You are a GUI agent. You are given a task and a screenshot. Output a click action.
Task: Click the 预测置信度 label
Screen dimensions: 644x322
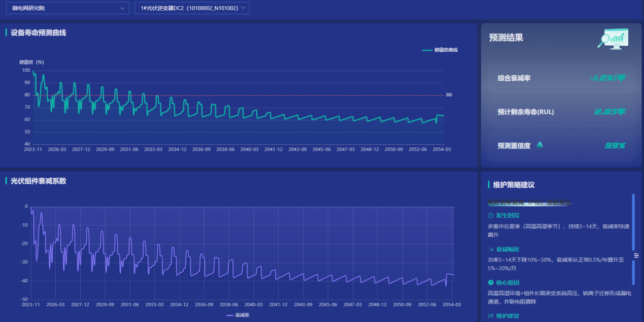(514, 145)
